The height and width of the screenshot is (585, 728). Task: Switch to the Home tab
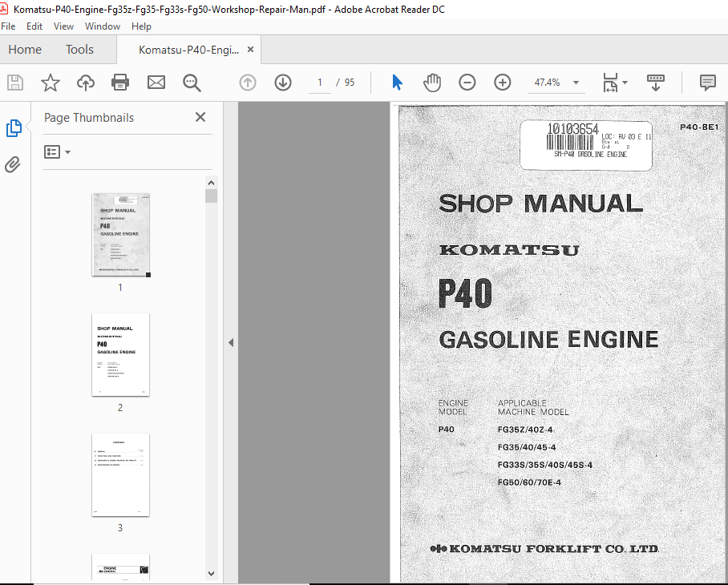coord(25,49)
